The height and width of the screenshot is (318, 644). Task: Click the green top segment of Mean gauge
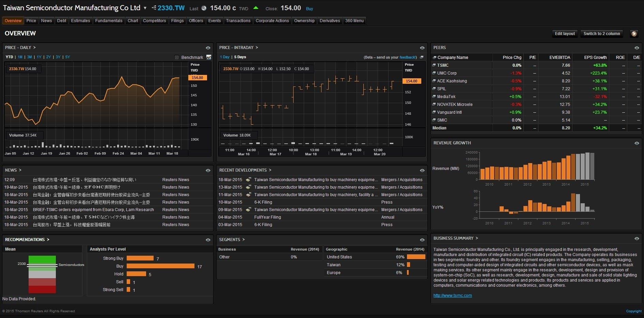point(42,259)
